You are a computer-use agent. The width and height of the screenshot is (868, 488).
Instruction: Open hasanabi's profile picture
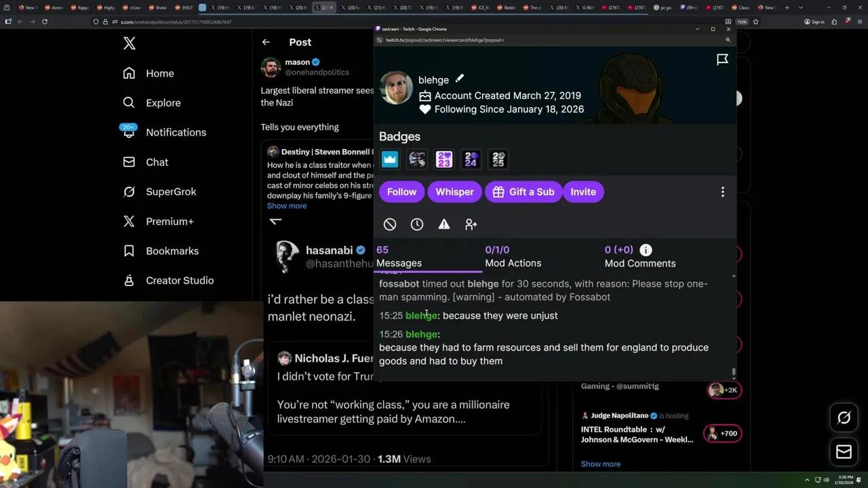tap(286, 256)
